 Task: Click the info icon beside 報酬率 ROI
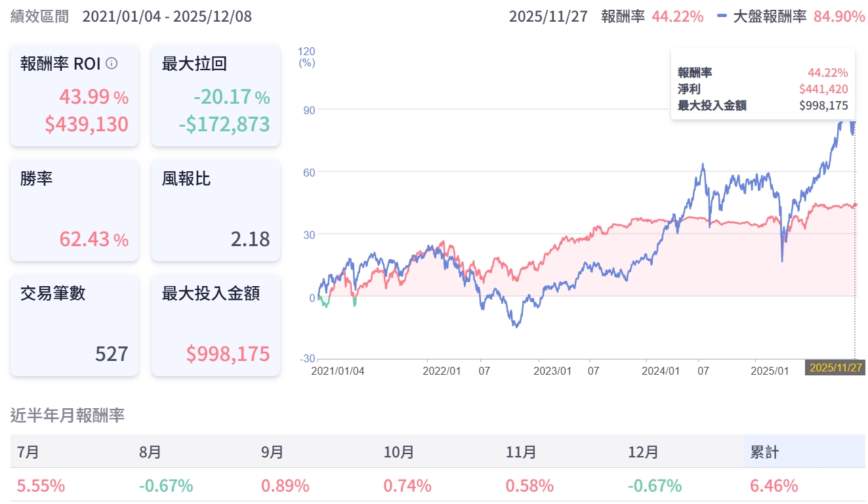pos(112,64)
